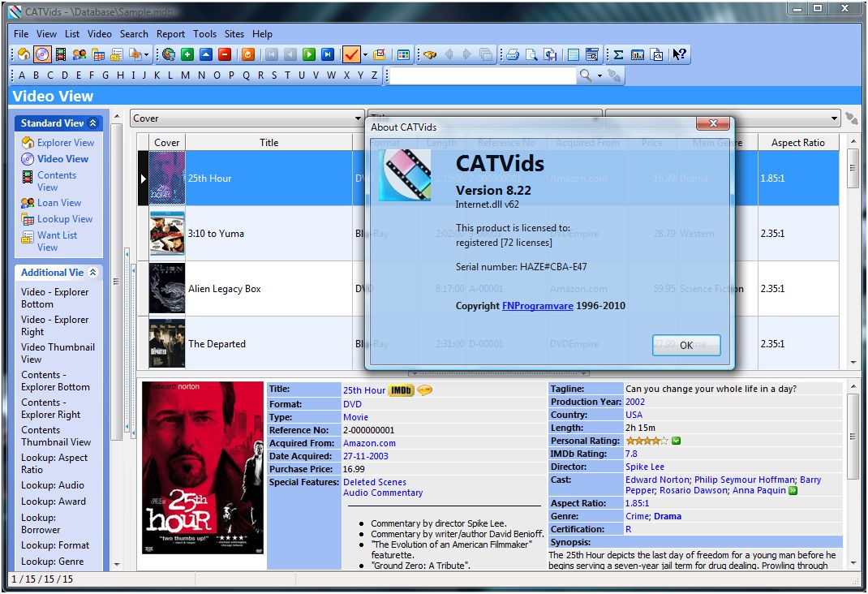Open dropdown arrow next to search magnifier

click(599, 75)
